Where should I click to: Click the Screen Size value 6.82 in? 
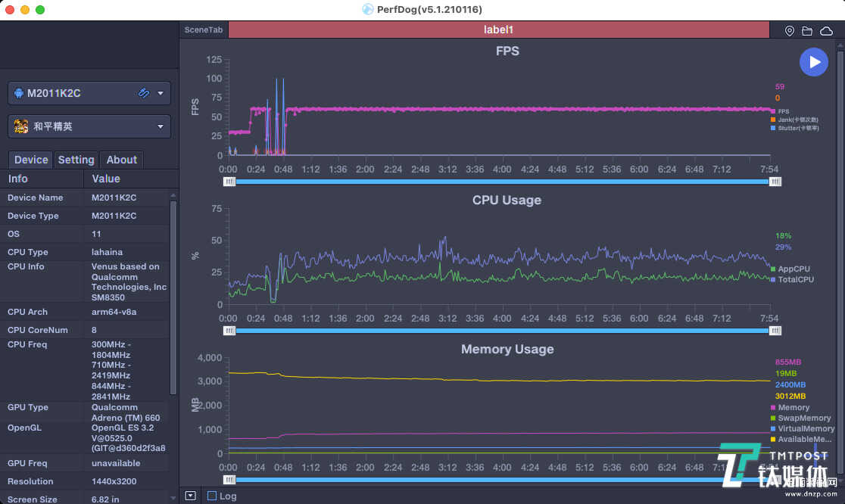pos(105,499)
